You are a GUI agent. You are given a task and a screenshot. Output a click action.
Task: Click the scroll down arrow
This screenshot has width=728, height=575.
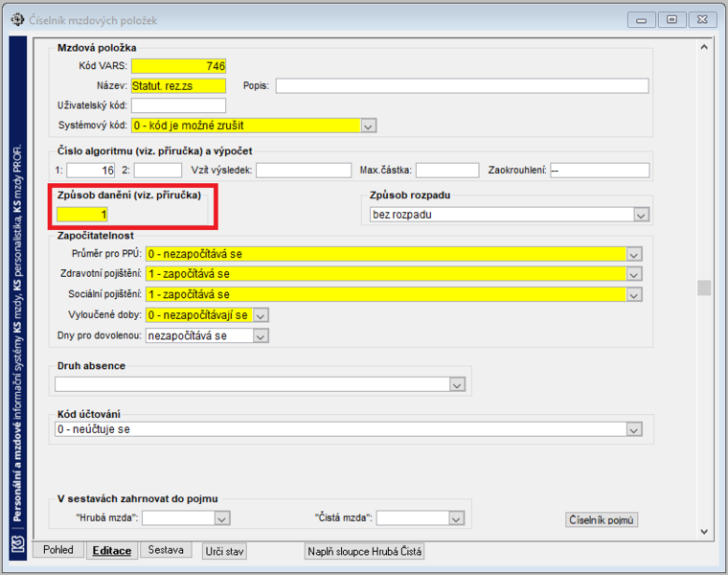(704, 532)
